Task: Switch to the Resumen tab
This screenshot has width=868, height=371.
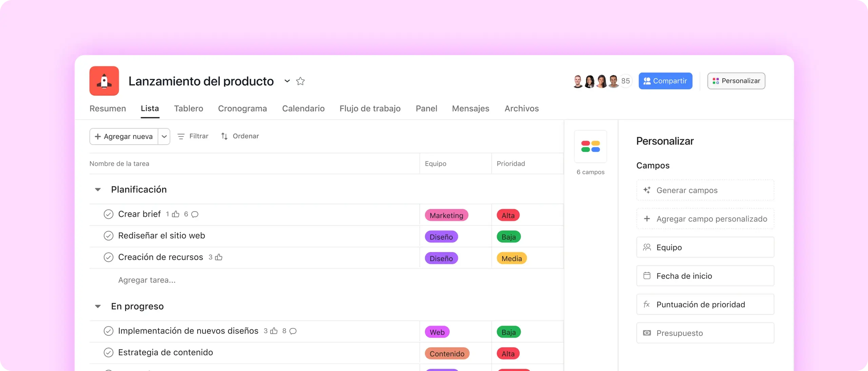Action: (107, 108)
